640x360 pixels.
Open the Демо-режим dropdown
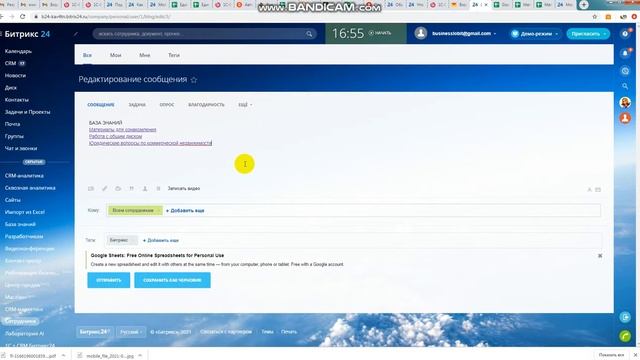pos(535,33)
